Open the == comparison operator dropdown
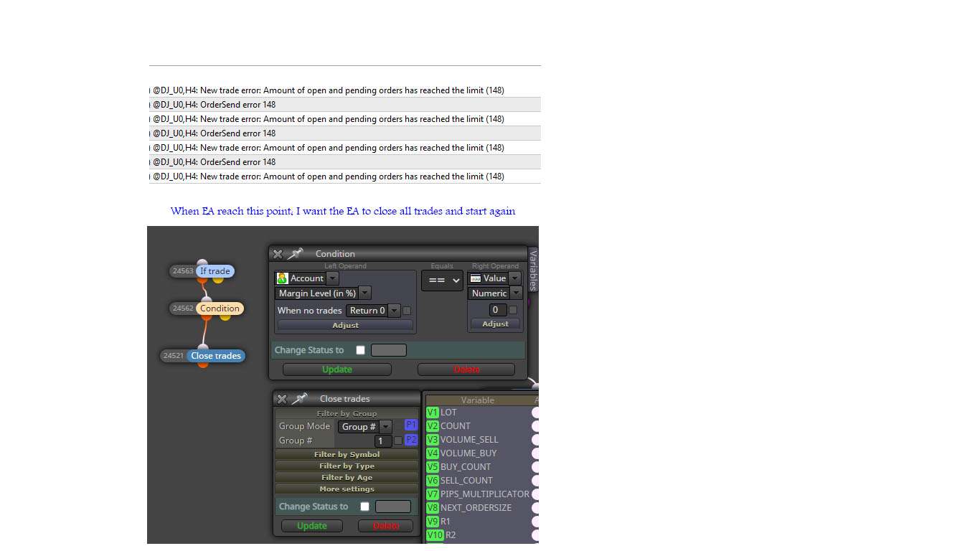 coord(442,281)
